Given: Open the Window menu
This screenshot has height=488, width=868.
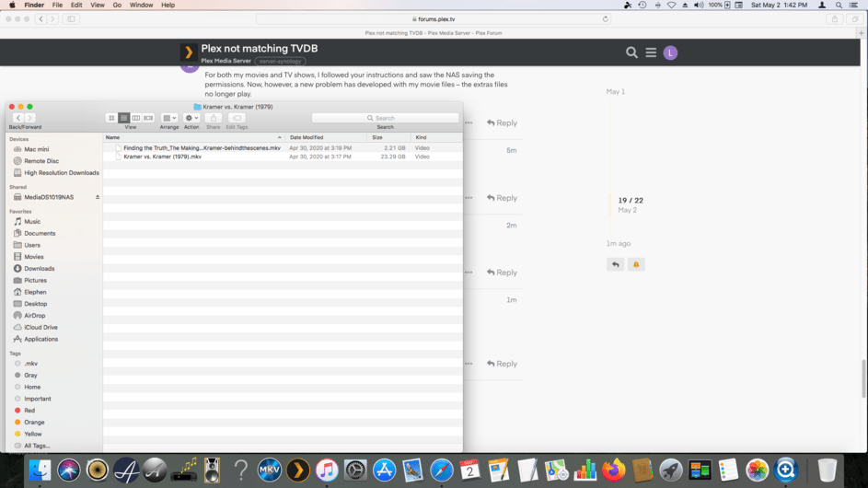Looking at the screenshot, I should click(x=141, y=5).
